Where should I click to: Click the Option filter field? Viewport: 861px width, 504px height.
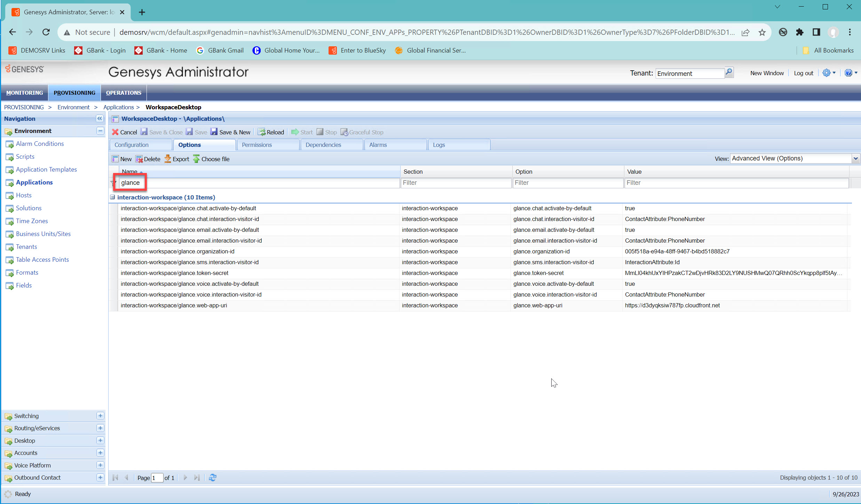pyautogui.click(x=568, y=183)
